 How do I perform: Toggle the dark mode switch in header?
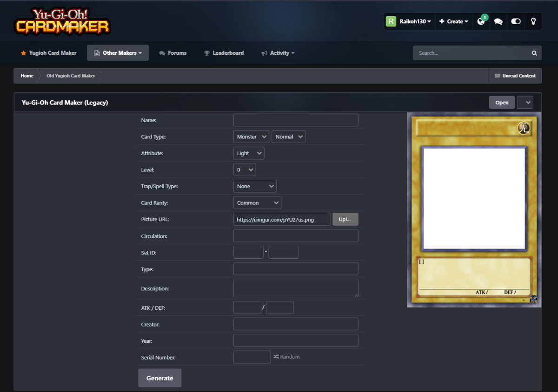pyautogui.click(x=516, y=21)
